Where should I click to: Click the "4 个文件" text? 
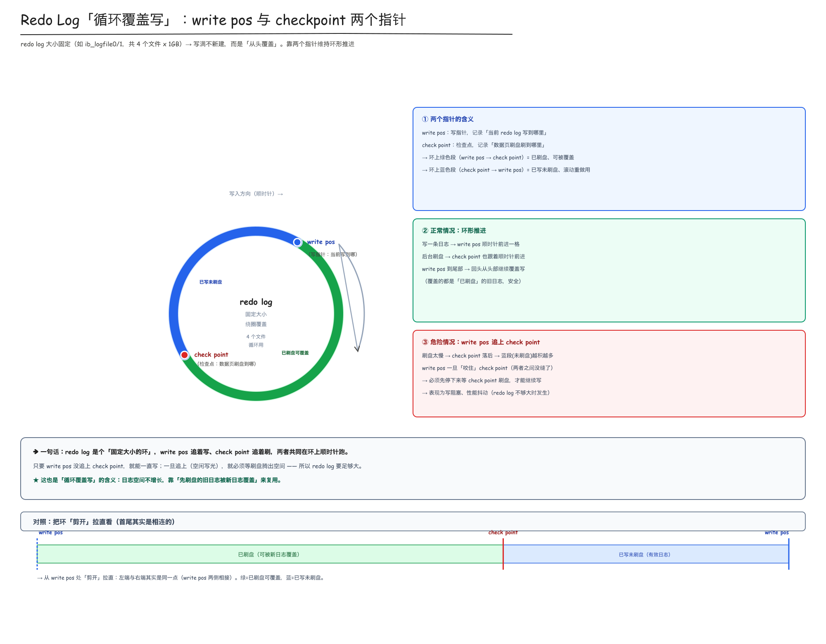pos(256,336)
